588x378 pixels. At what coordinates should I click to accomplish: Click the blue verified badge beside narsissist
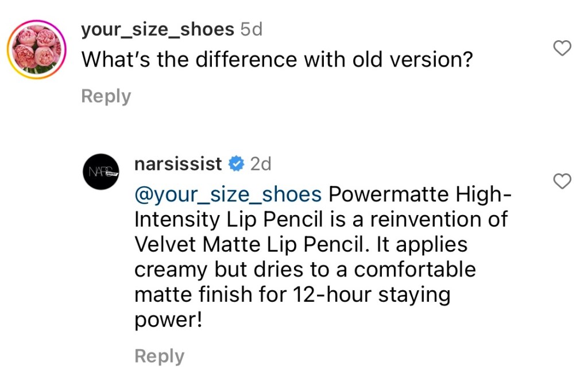pos(235,164)
